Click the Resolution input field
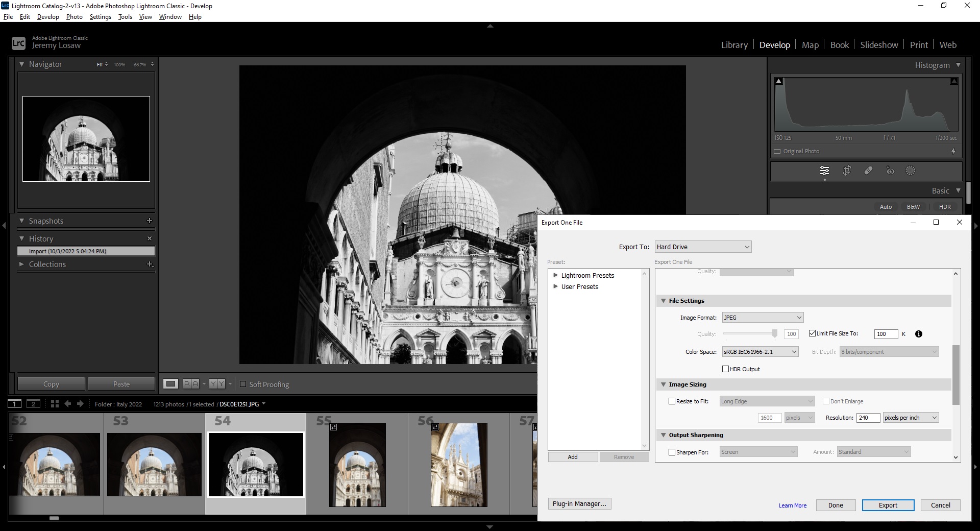The height and width of the screenshot is (531, 980). [x=868, y=418]
